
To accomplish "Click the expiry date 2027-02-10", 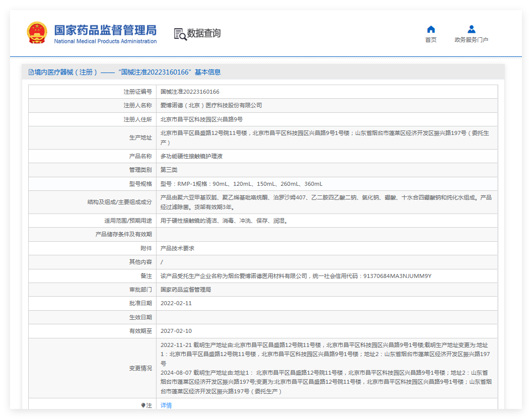I will pos(176,331).
